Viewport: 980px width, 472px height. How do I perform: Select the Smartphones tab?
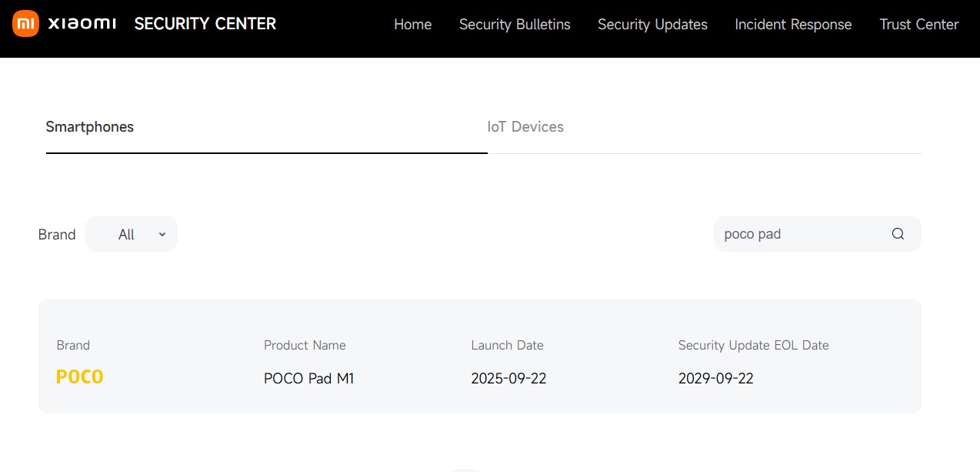coord(90,127)
